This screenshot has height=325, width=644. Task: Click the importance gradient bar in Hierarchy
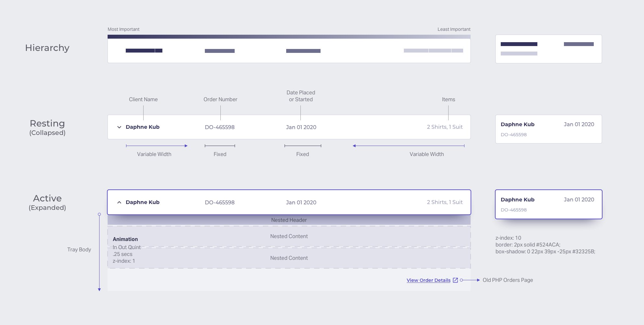pyautogui.click(x=289, y=37)
